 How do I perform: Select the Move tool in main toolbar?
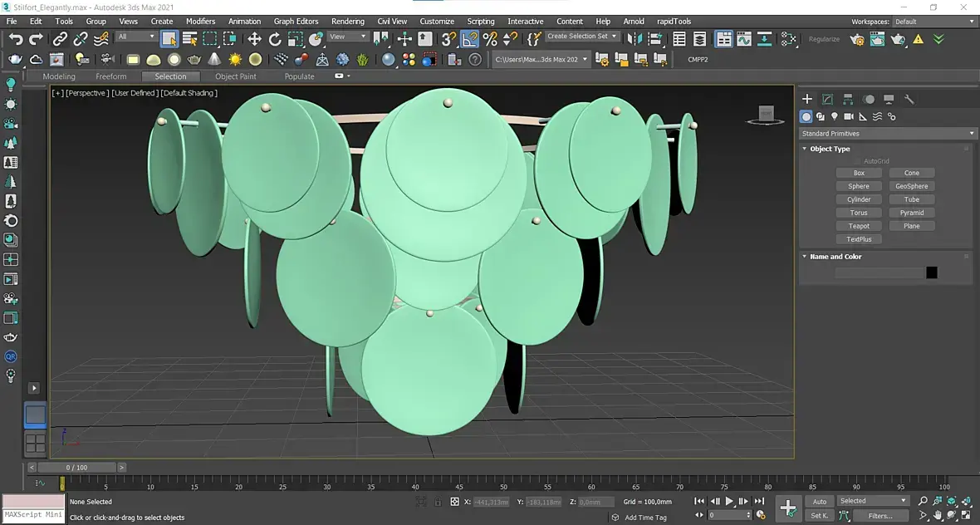tap(254, 39)
